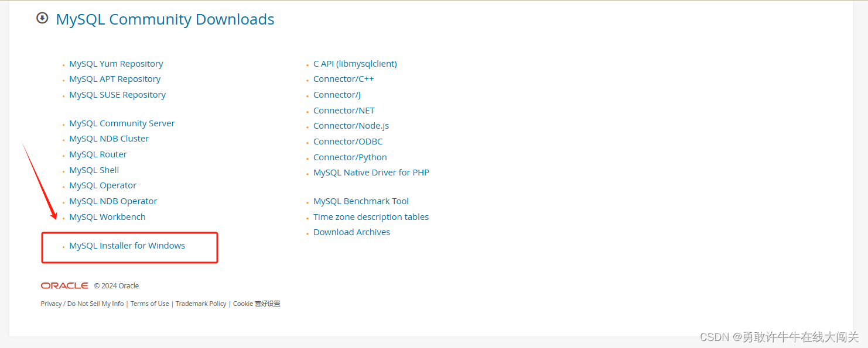Click the © 2024 Oracle copyright text
The image size is (868, 348).
coord(117,286)
